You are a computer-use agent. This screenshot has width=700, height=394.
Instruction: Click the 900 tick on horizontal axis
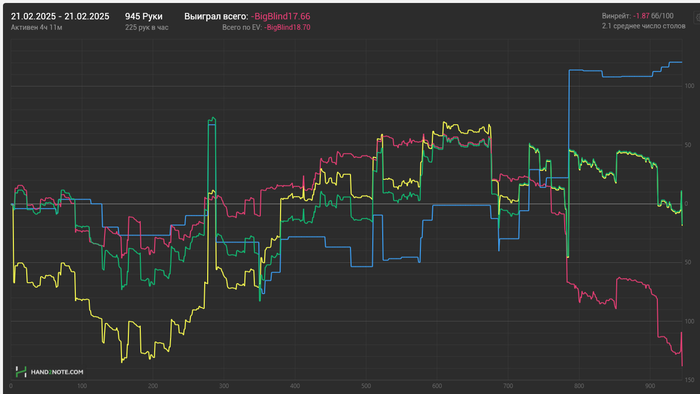[x=650, y=386]
